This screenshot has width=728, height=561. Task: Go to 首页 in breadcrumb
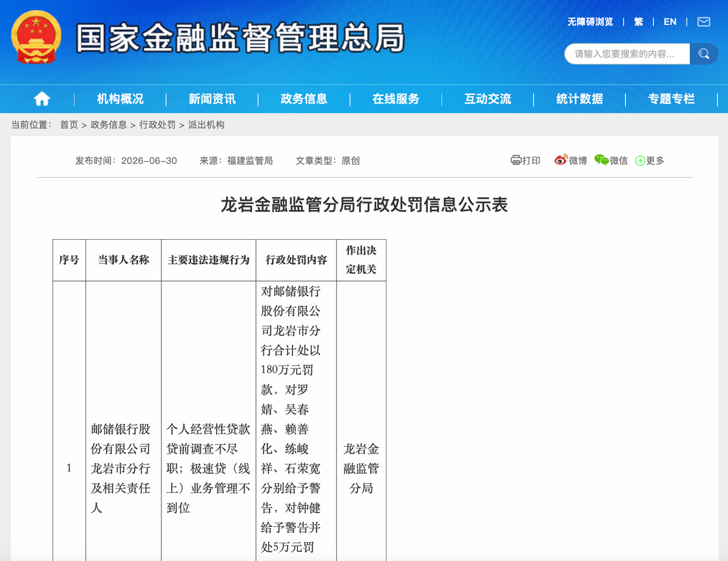[69, 124]
